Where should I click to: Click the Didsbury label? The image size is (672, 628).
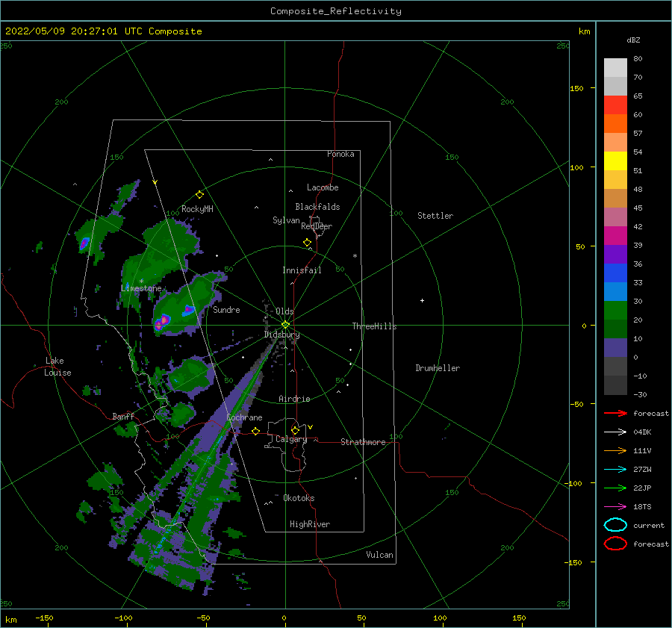pos(281,335)
